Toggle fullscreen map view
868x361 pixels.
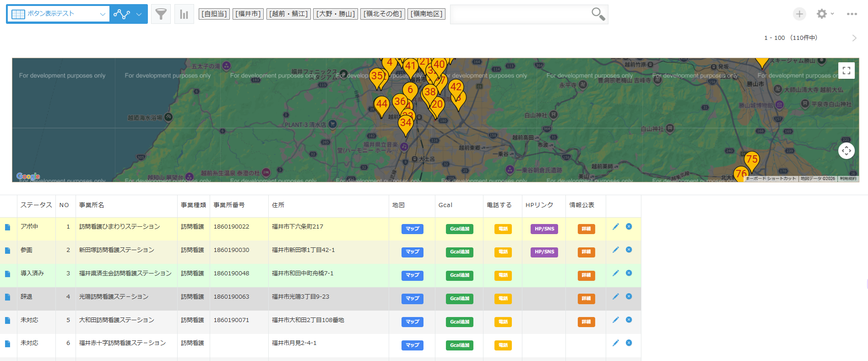(x=846, y=71)
